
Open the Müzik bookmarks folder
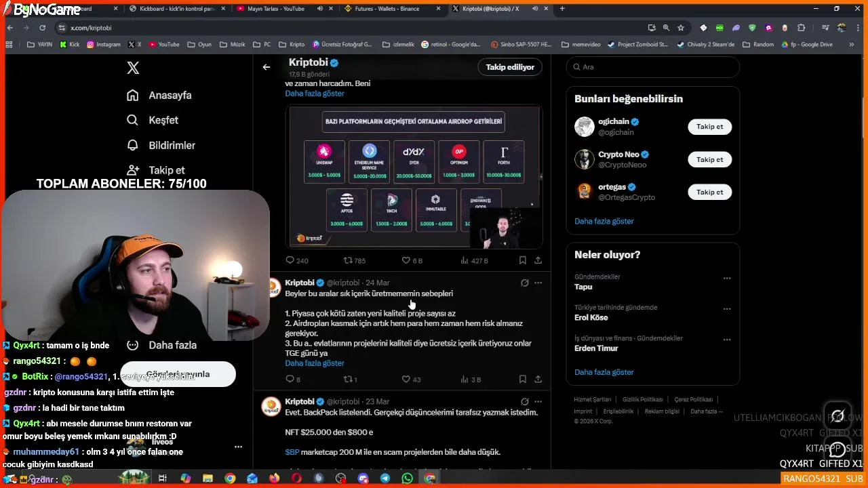click(233, 44)
